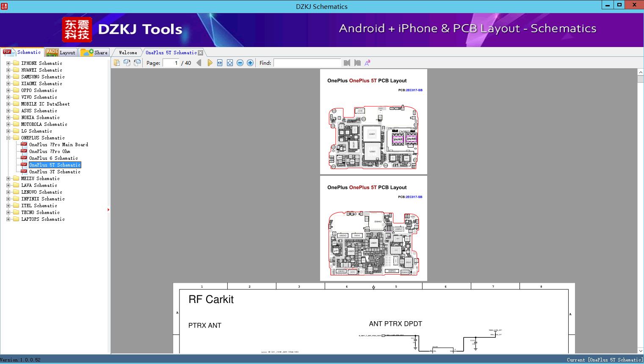The height and width of the screenshot is (364, 644).
Task: Switch to the PADS Layout tab
Action: coord(61,53)
